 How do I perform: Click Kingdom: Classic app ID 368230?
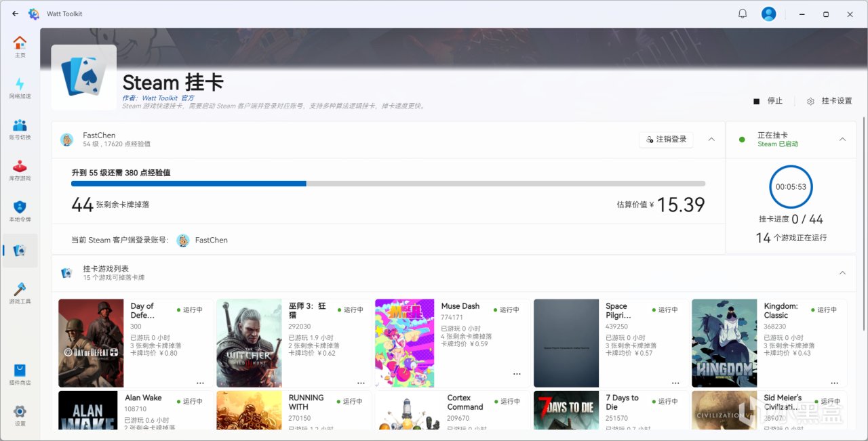coord(775,327)
